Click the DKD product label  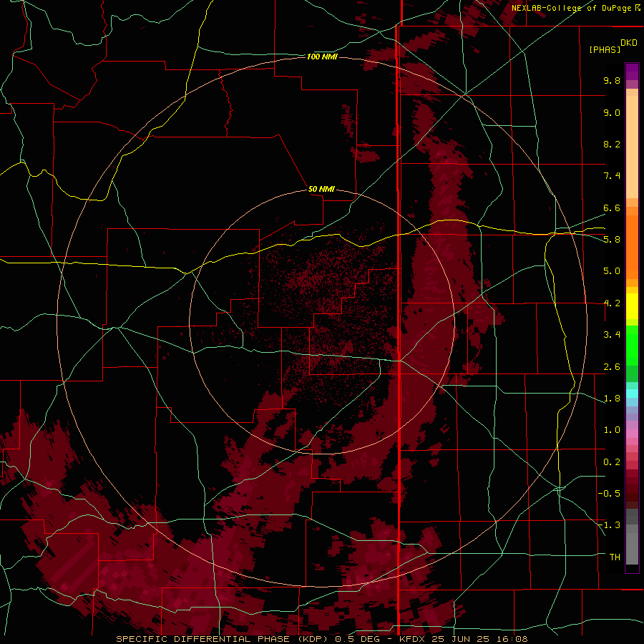click(629, 42)
